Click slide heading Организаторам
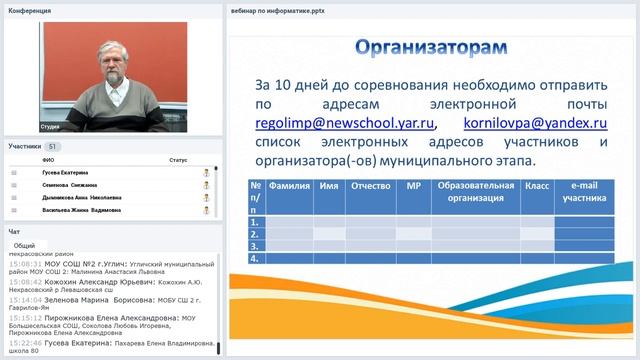Viewport: 640px width, 360px height. [x=431, y=47]
